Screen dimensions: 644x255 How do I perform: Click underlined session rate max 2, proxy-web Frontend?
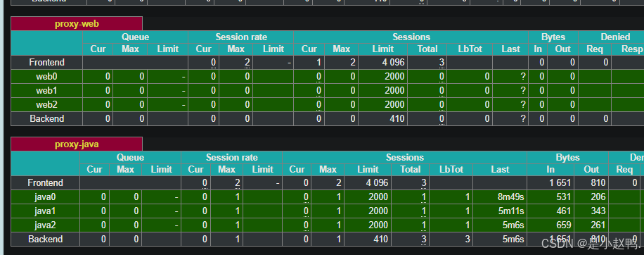(x=247, y=63)
